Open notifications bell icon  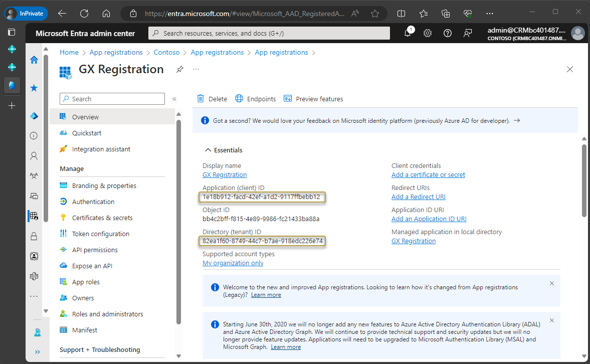[408, 33]
